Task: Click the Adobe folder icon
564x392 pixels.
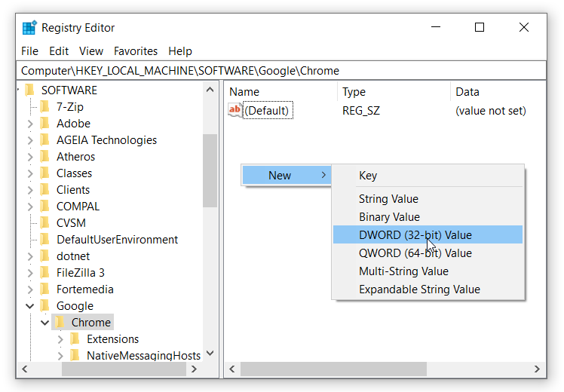Action: pos(45,124)
